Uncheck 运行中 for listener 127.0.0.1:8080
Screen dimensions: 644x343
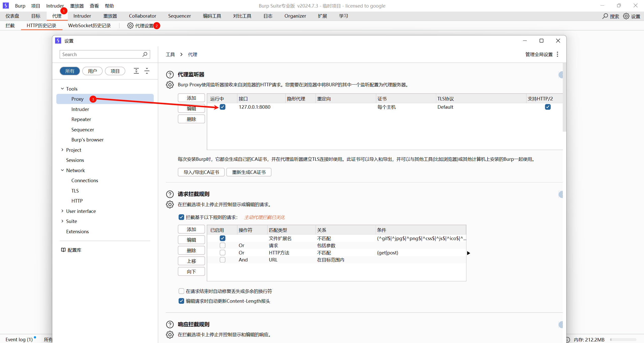(x=223, y=107)
